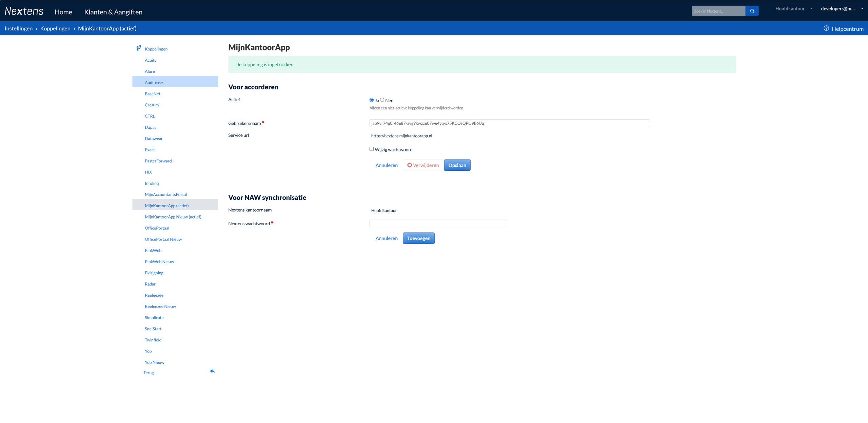Open Klanten & Aangiften menu
This screenshot has height=423, width=868.
coord(113,12)
